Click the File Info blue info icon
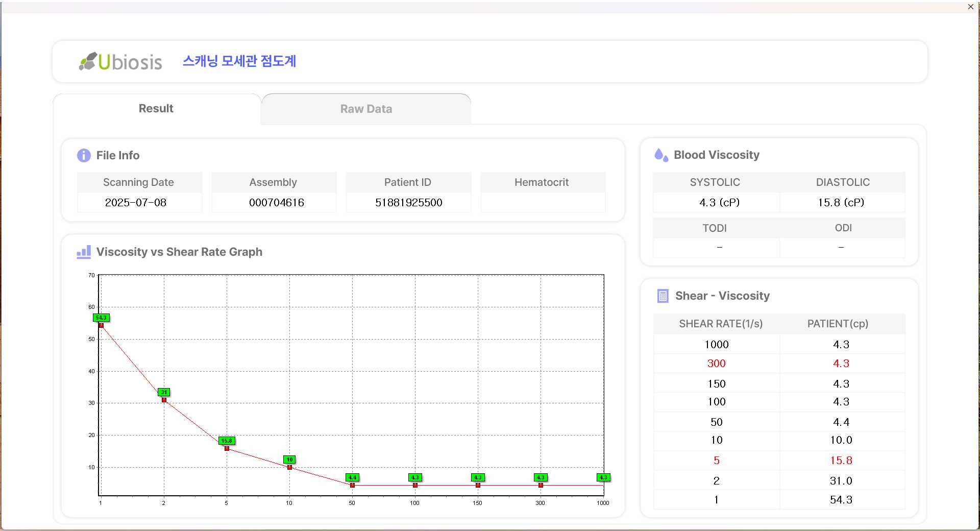 (84, 155)
